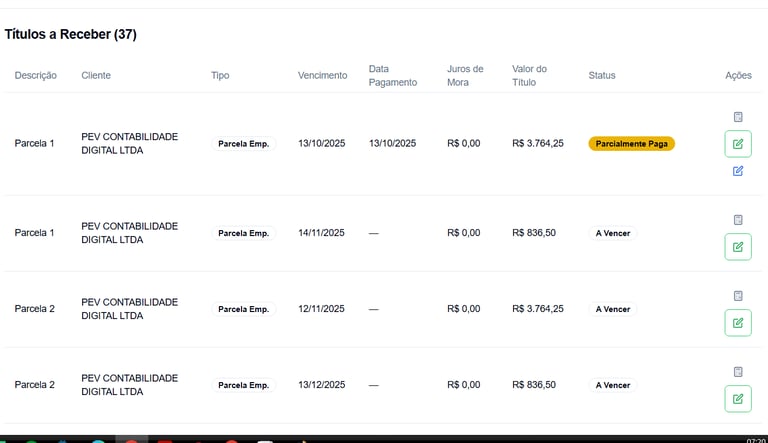The width and height of the screenshot is (768, 443).
Task: Select the PEV CONTABILIDADE client name due 14/11/2025
Action: coord(129,233)
